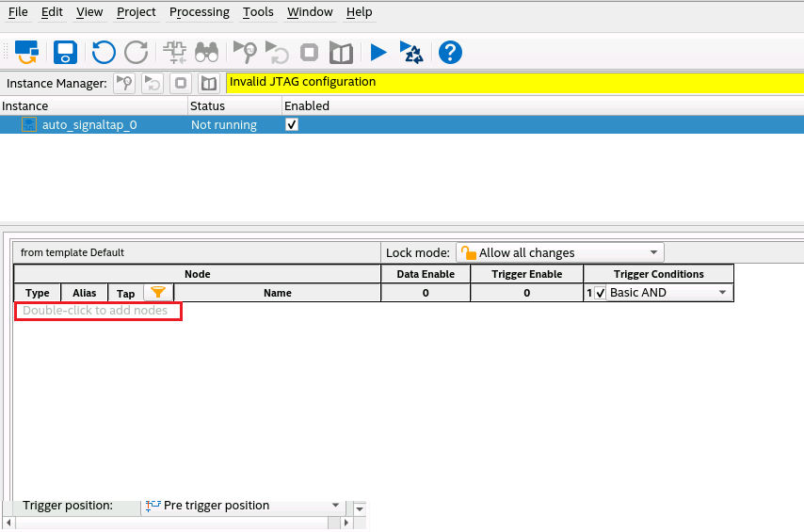Viewport: 804px width, 532px height.
Task: Toggle the Enabled checkbox for auto_signaltap_0
Action: 292,124
